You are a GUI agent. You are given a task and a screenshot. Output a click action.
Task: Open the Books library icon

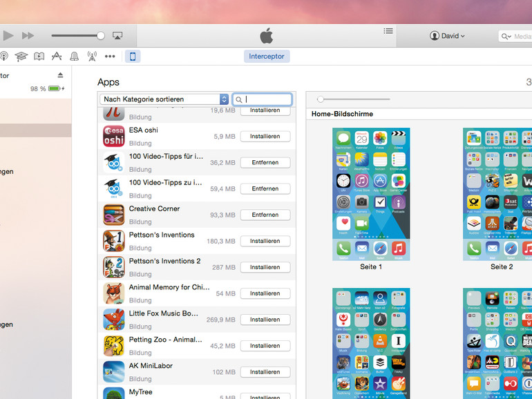[x=39, y=57]
